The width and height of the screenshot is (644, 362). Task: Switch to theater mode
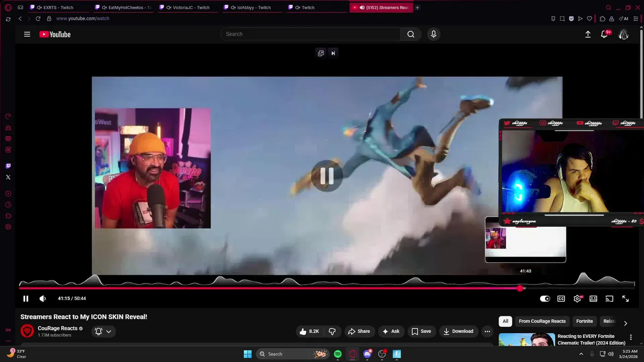tap(593, 299)
